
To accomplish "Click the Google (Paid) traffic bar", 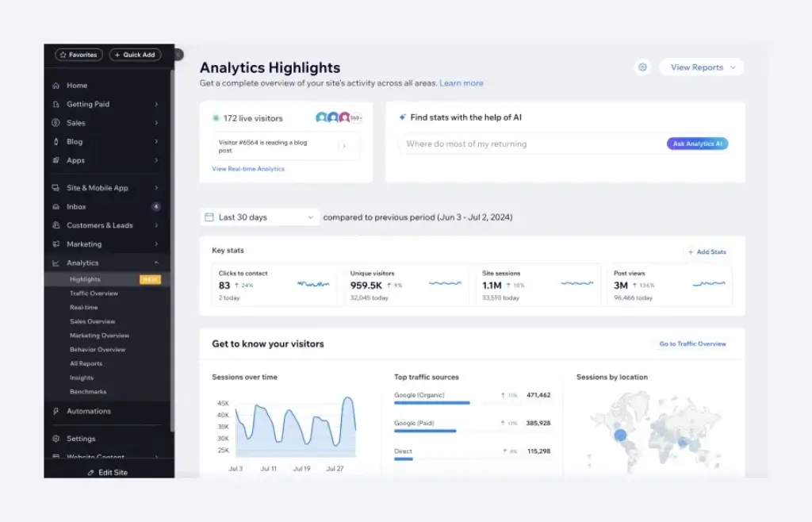I will click(x=425, y=431).
